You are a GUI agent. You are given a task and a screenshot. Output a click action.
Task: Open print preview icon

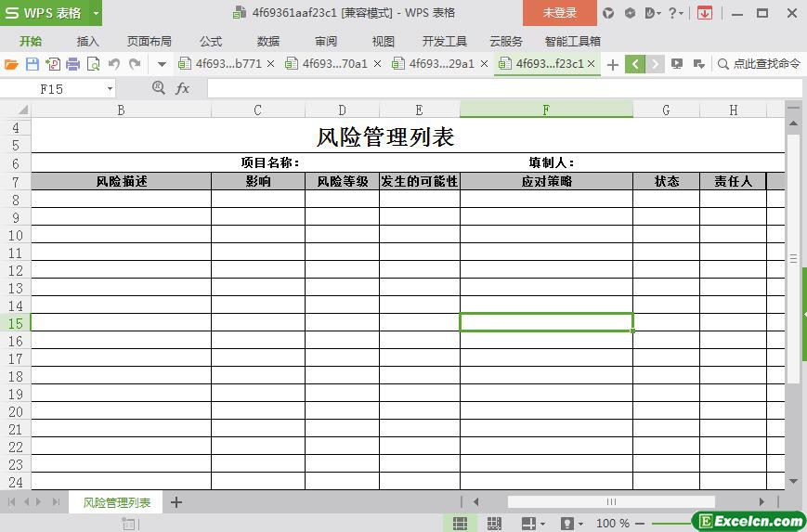(93, 64)
